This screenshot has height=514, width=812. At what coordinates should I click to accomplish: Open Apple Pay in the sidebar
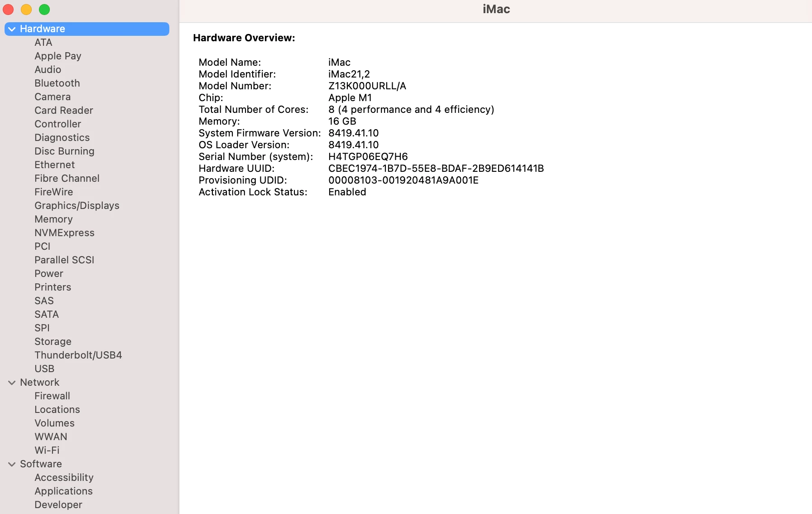(x=58, y=56)
